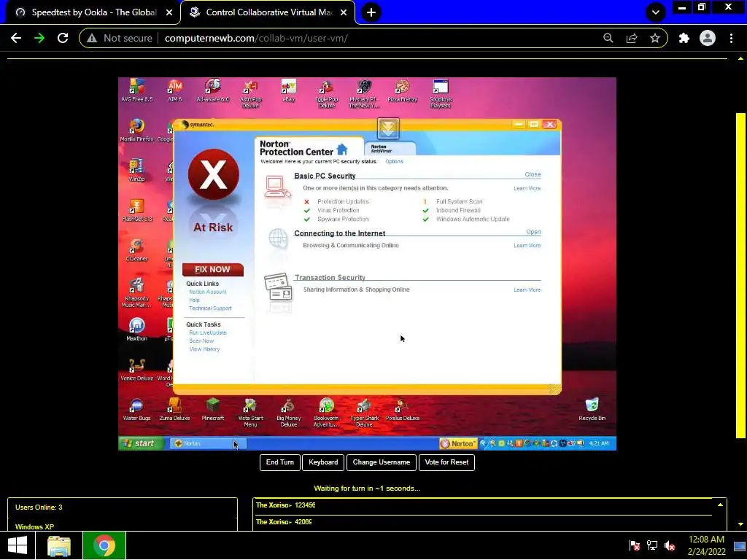Switch to the Speedtest by Ookla browser tab
Viewport: 747px width, 560px height.
(x=94, y=12)
